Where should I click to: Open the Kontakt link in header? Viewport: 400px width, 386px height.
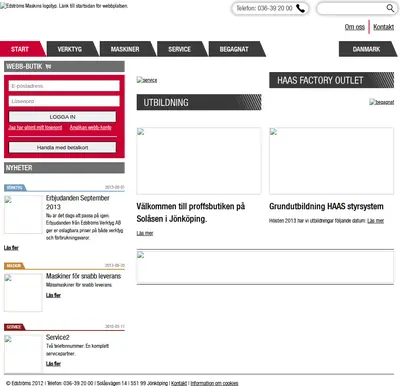(383, 27)
